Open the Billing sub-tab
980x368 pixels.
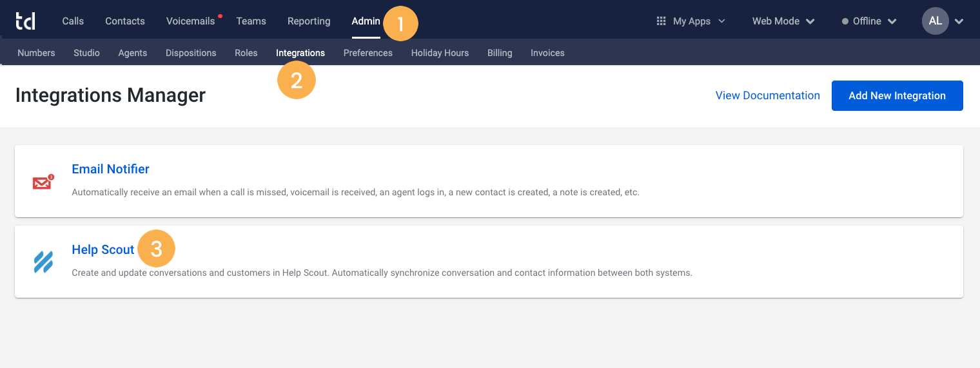(x=500, y=53)
